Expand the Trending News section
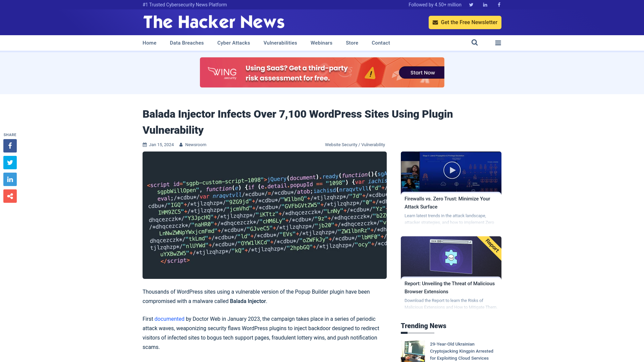This screenshot has width=644, height=362. pyautogui.click(x=423, y=326)
